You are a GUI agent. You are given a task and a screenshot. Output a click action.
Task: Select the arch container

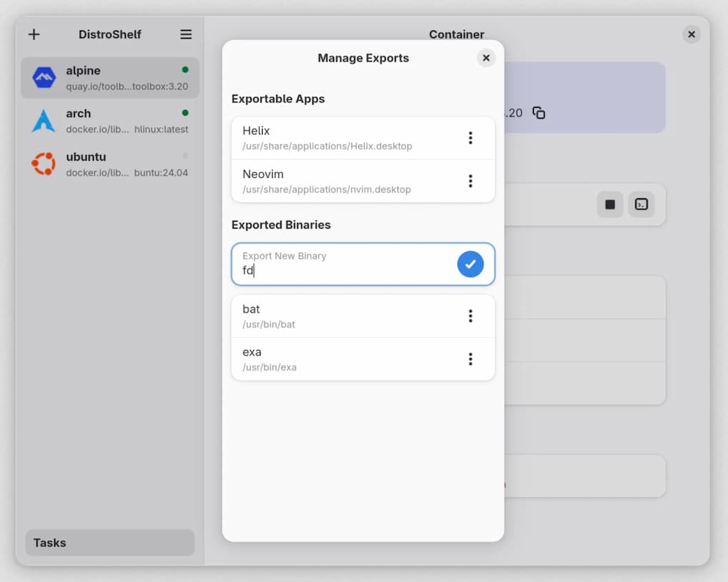pyautogui.click(x=110, y=121)
